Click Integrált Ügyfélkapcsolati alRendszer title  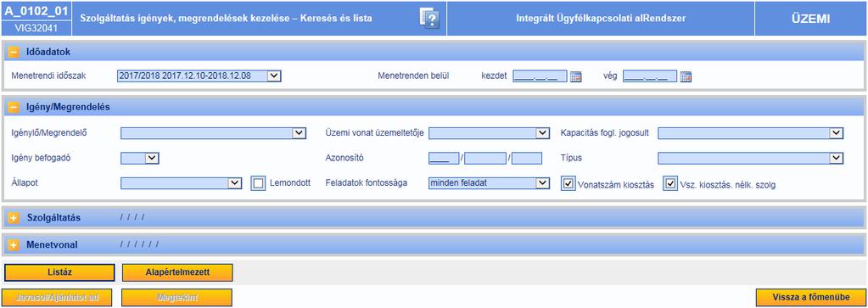[601, 19]
